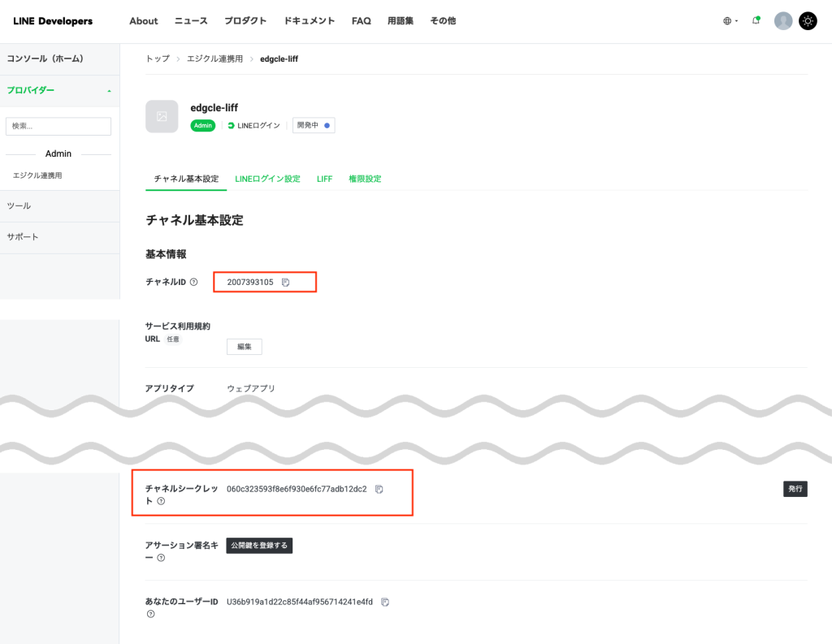832x644 pixels.
Task: Click the channel image placeholder thumbnail
Action: point(162,116)
